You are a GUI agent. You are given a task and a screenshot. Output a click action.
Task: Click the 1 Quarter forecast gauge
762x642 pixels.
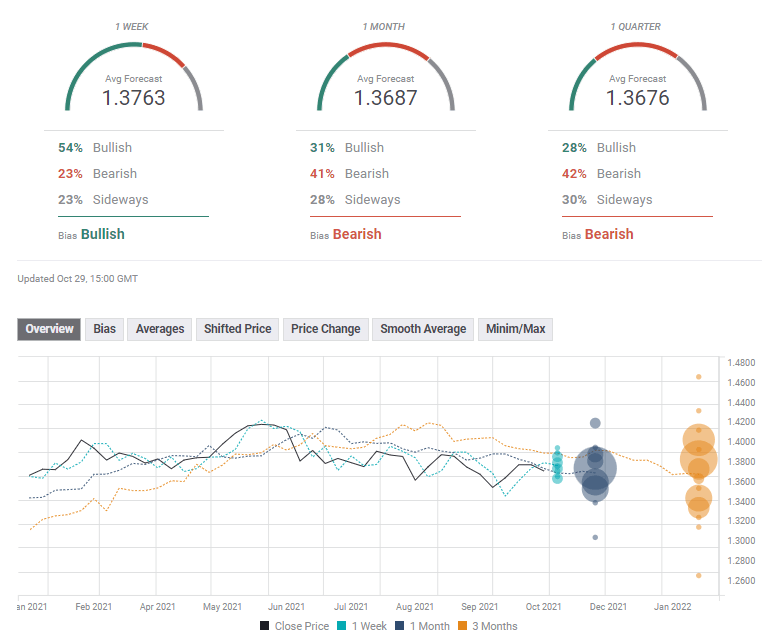click(638, 78)
